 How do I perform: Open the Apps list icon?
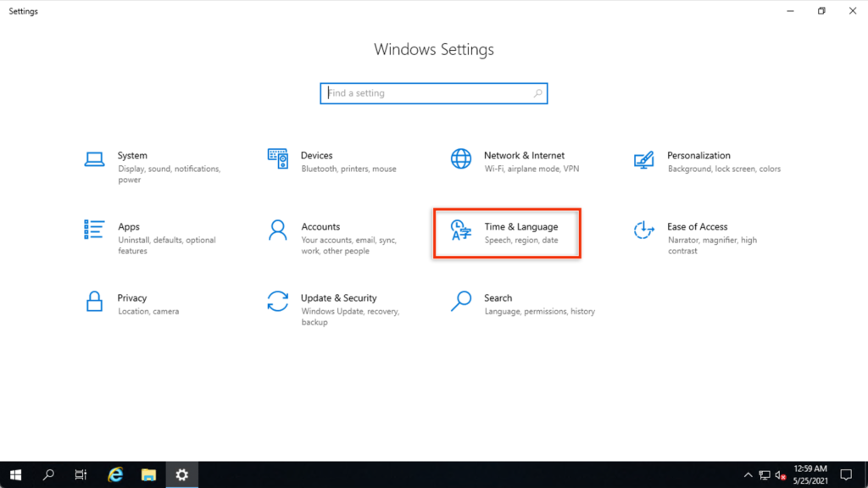pyautogui.click(x=94, y=230)
